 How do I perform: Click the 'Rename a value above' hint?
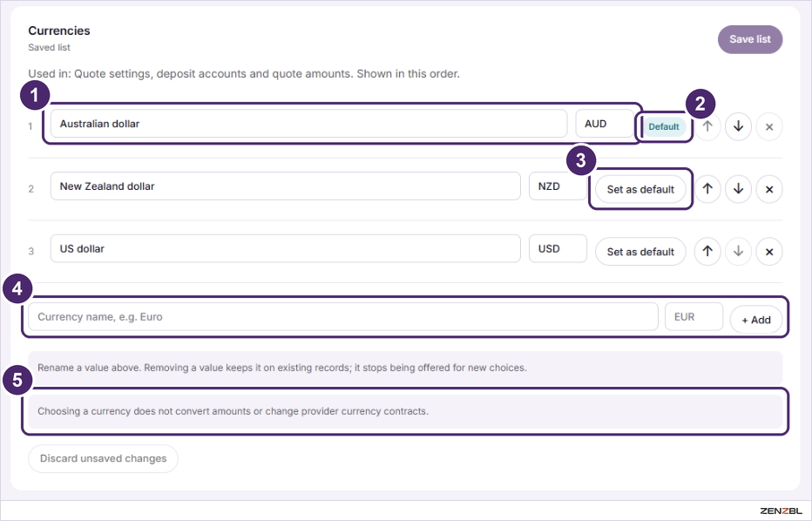[x=405, y=368]
